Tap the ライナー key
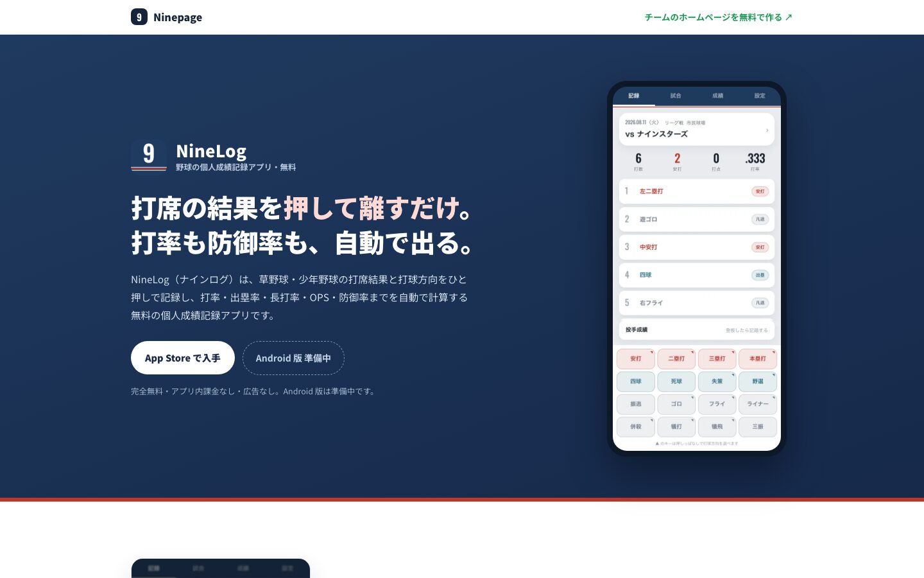924x578 pixels. [x=758, y=404]
